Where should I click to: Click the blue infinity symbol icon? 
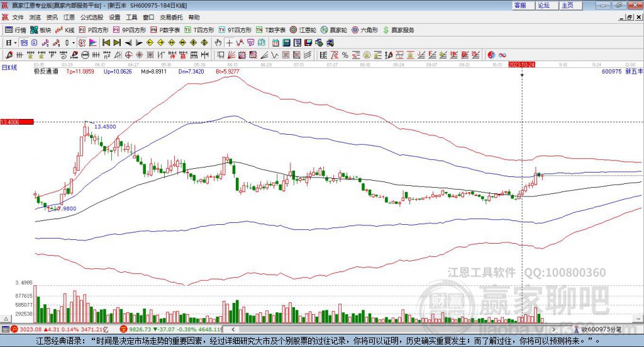point(502,55)
